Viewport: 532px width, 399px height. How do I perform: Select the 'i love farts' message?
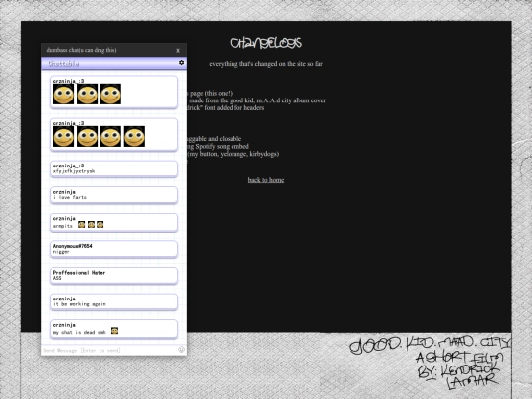(x=114, y=195)
